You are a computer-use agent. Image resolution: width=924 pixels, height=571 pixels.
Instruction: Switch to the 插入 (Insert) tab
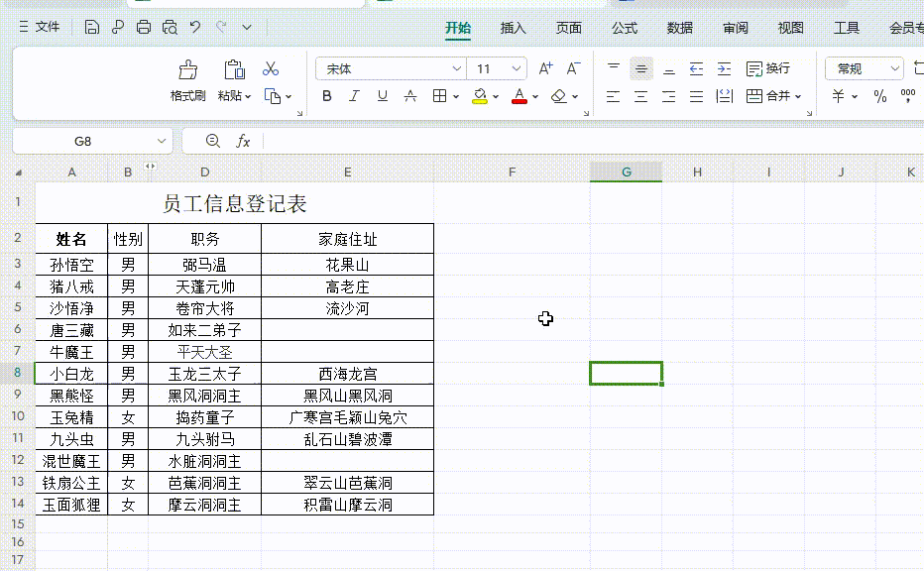click(513, 28)
